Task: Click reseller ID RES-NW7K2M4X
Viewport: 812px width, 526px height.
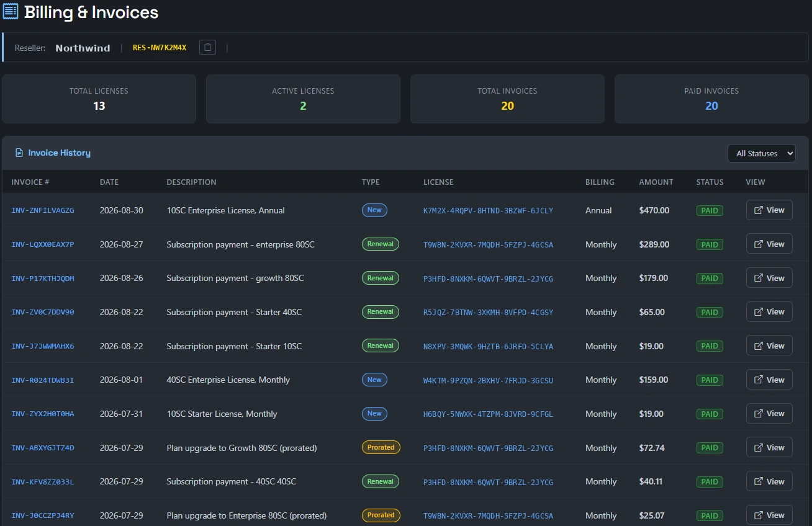Action: point(160,48)
